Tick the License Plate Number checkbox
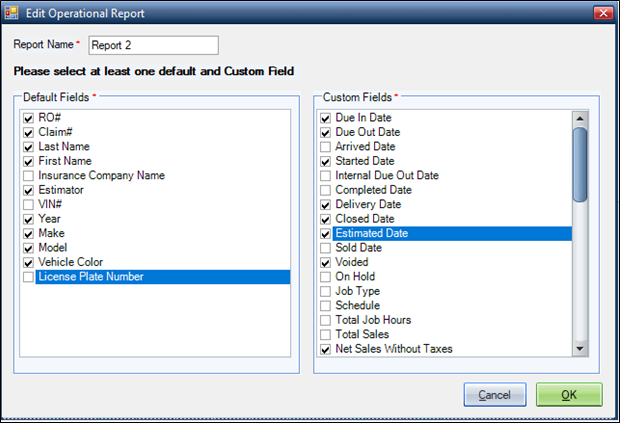This screenshot has height=423, width=620. point(28,277)
